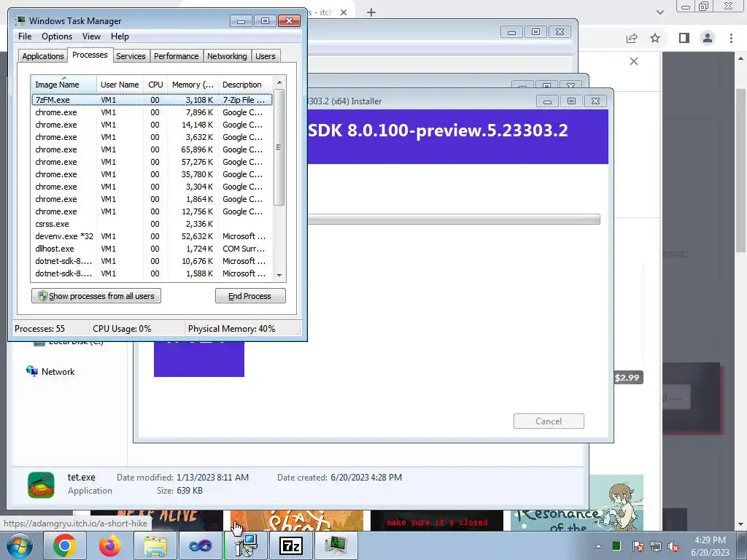Click the installer progress bar
Image resolution: width=747 pixels, height=560 pixels.
pos(454,219)
